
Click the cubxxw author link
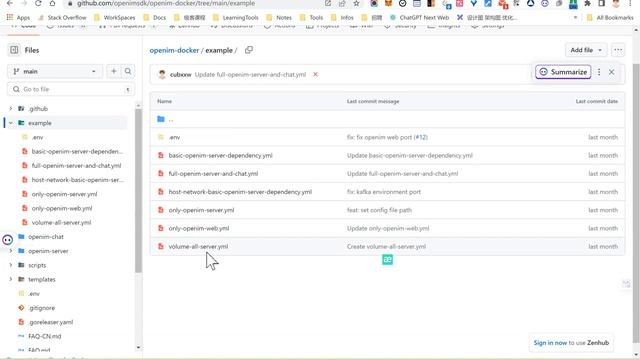pyautogui.click(x=180, y=75)
